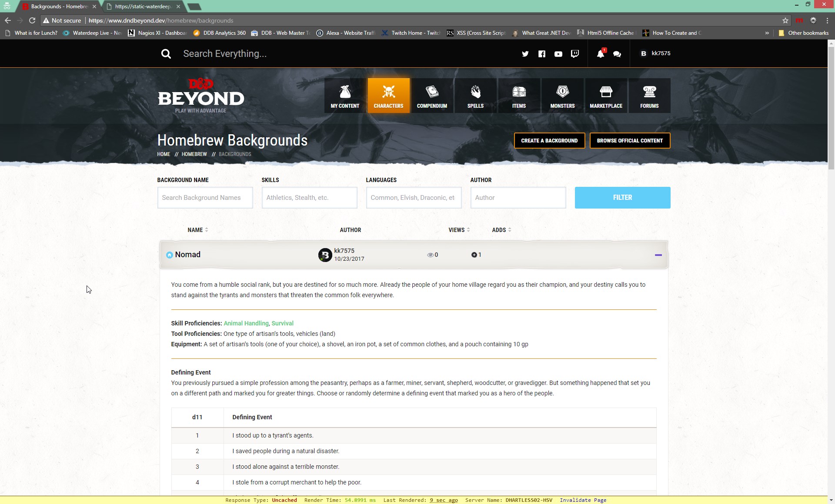Focus the Background Name search field
The image size is (835, 504).
click(205, 198)
